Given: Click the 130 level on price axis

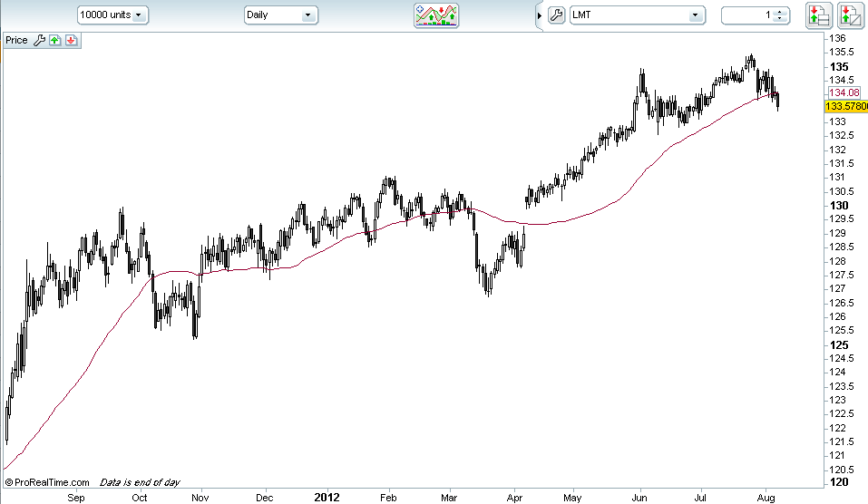Looking at the screenshot, I should [x=839, y=205].
